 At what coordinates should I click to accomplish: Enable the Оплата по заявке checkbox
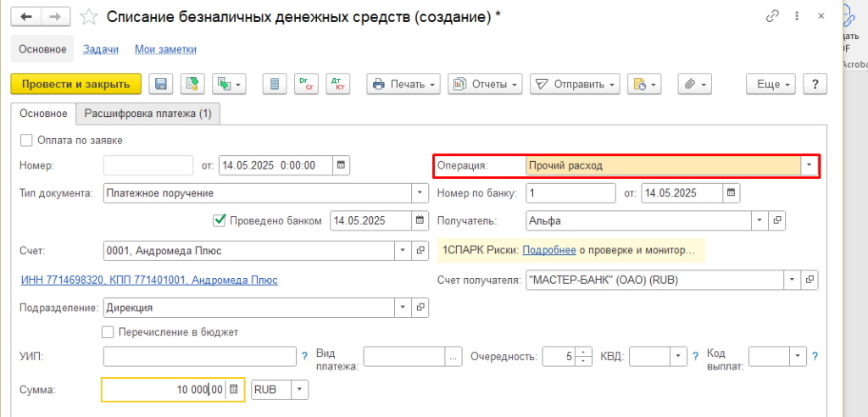(x=26, y=140)
